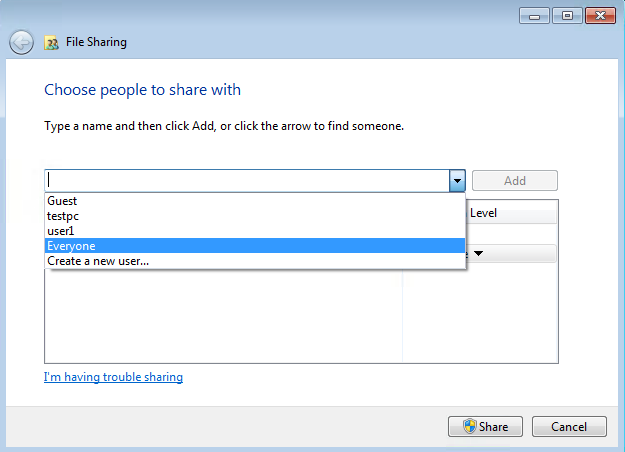Image resolution: width=625 pixels, height=452 pixels.
Task: Open the name dropdown arrow
Action: click(457, 181)
